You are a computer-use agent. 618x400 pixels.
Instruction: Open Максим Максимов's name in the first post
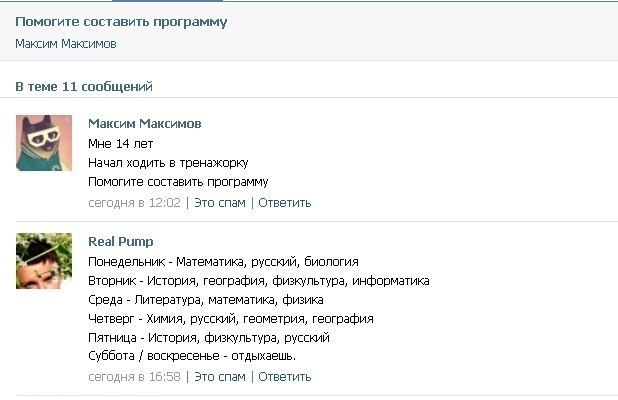click(x=144, y=124)
